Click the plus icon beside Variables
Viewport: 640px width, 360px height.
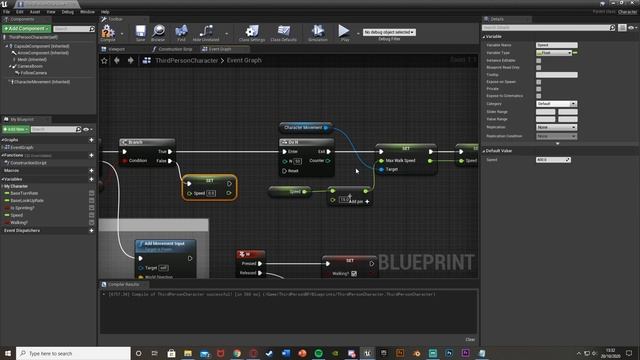[x=91, y=179]
